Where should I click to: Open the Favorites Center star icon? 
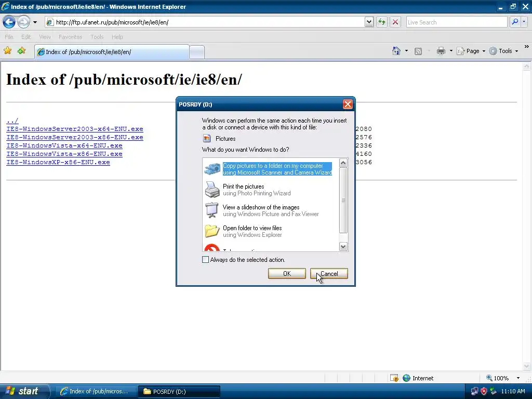7,51
